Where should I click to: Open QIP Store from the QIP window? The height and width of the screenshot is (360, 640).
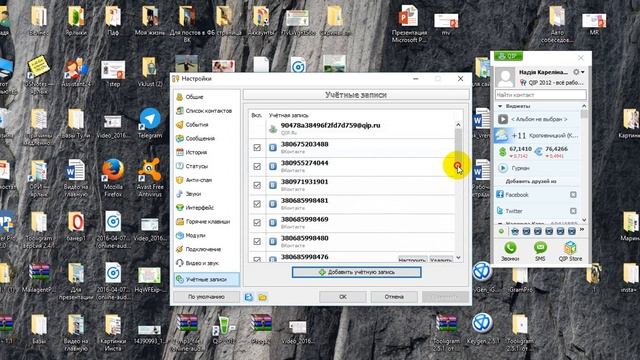570,251
